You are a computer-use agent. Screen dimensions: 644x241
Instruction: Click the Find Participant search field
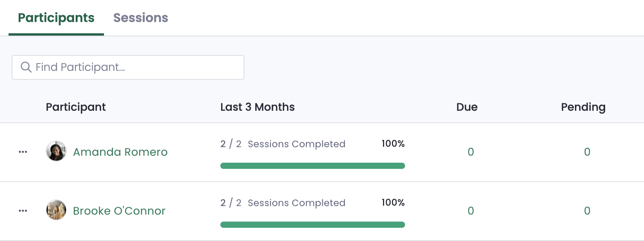[x=128, y=67]
